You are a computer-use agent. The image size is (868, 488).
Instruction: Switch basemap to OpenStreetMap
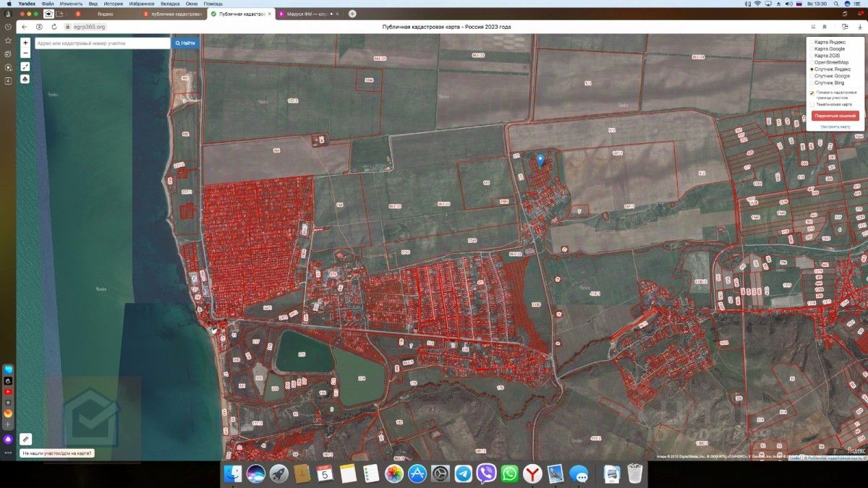coord(812,63)
